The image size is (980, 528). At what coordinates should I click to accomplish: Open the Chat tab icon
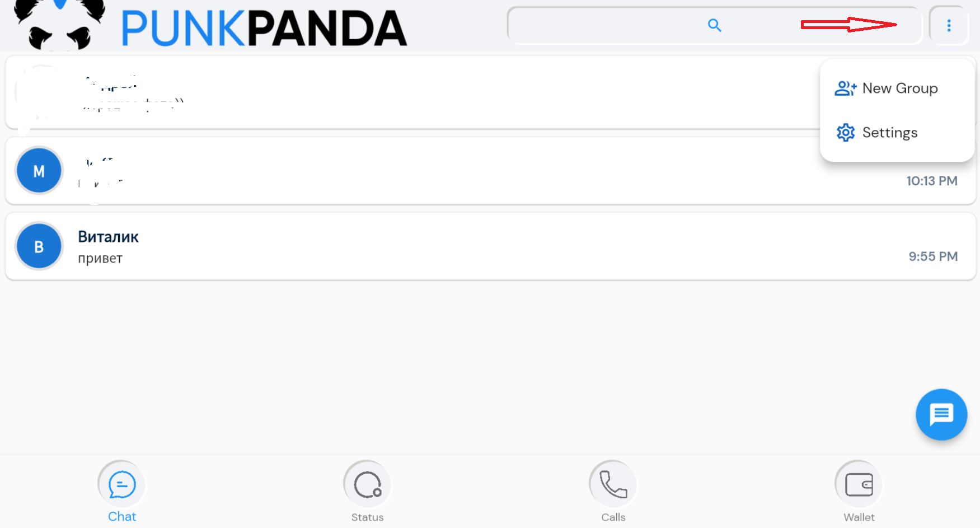click(x=121, y=483)
